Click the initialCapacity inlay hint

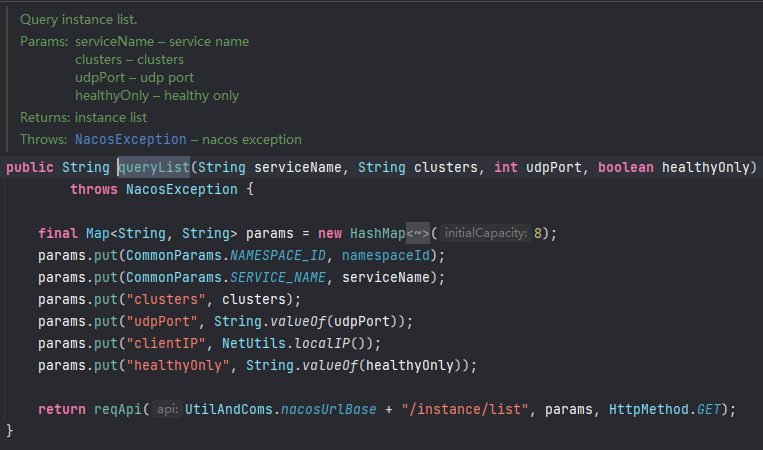485,233
